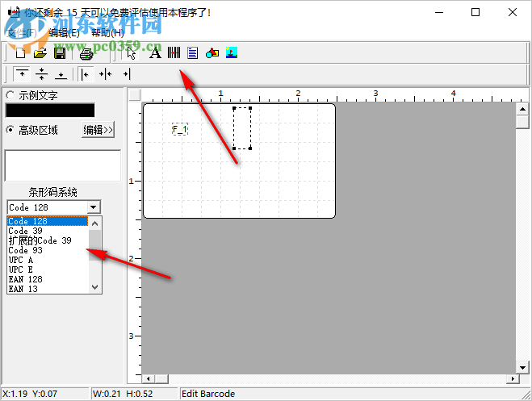The width and height of the screenshot is (532, 401).
Task: Select UPC A barcode type
Action: 48,260
